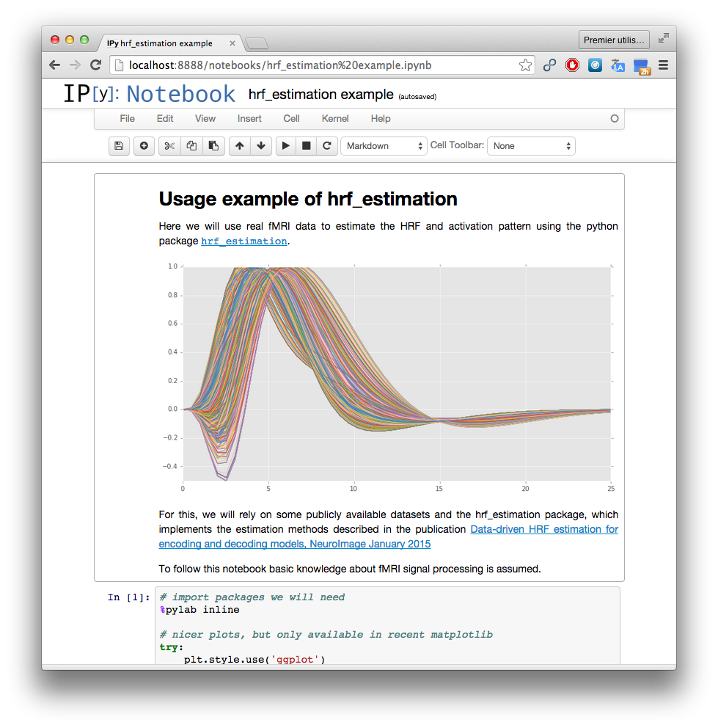Viewport: 718px width, 728px height.
Task: Restart the kernel with the circular arrow icon
Action: click(x=327, y=146)
